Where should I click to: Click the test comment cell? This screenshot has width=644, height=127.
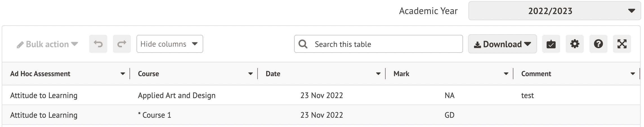tap(527, 96)
